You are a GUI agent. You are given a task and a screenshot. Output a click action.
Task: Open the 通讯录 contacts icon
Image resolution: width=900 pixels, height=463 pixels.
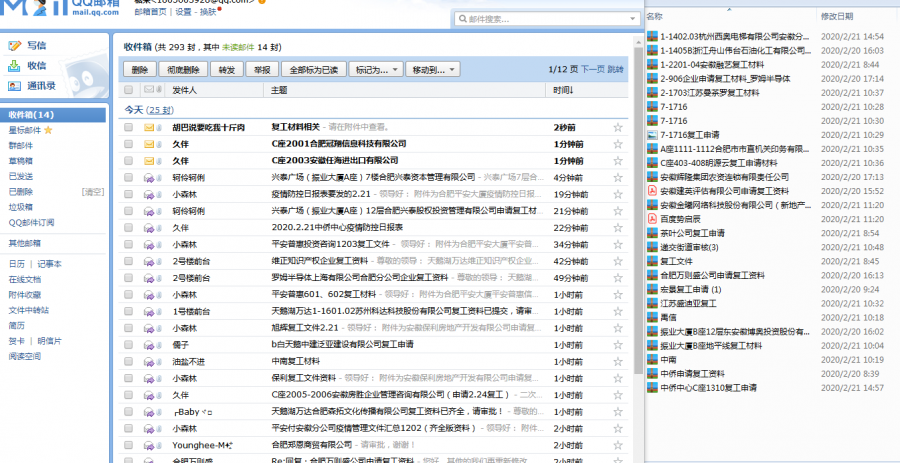click(x=14, y=86)
